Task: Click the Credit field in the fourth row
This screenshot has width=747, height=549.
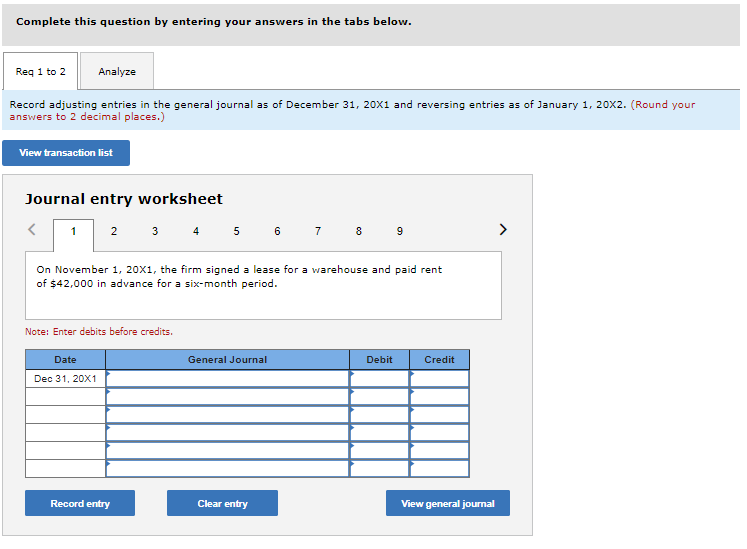Action: click(x=440, y=433)
